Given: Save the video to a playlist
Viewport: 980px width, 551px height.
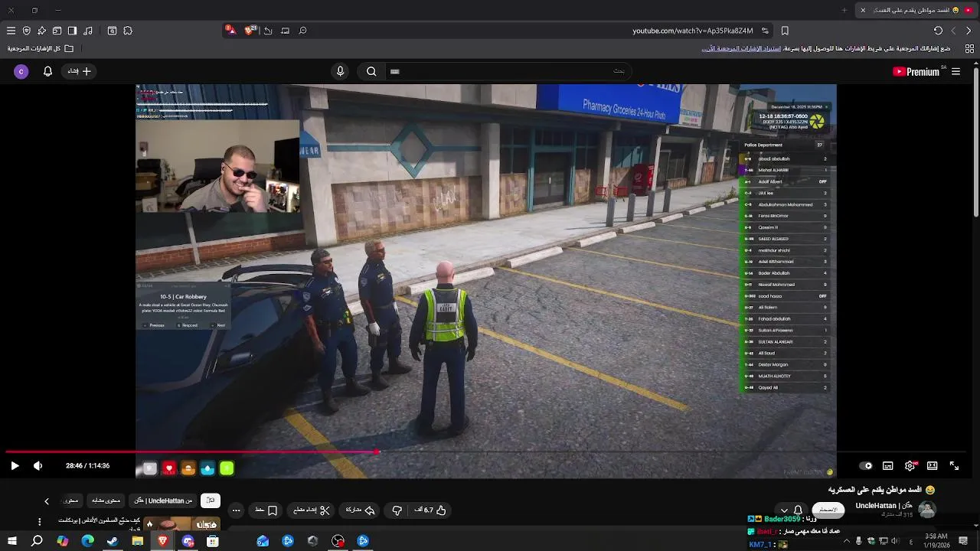Looking at the screenshot, I should click(x=266, y=510).
